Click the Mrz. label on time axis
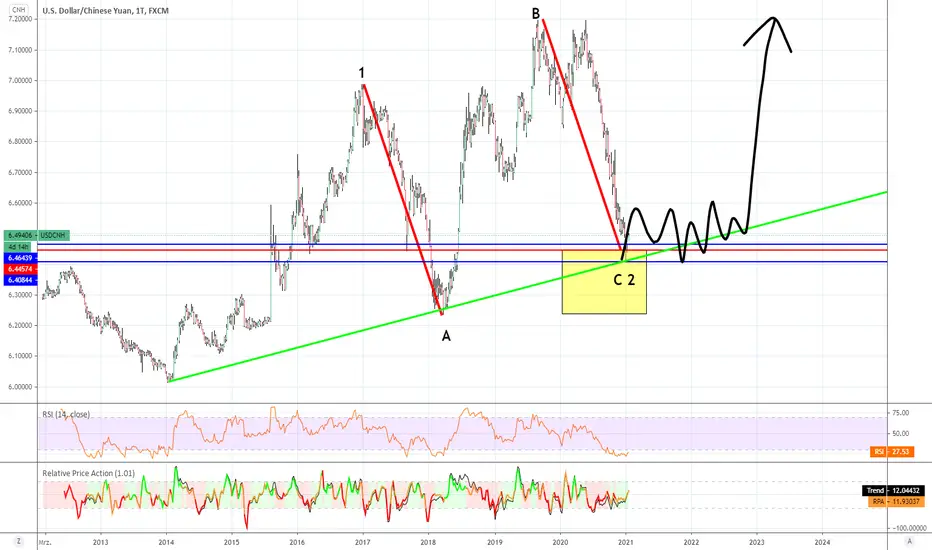 point(45,542)
